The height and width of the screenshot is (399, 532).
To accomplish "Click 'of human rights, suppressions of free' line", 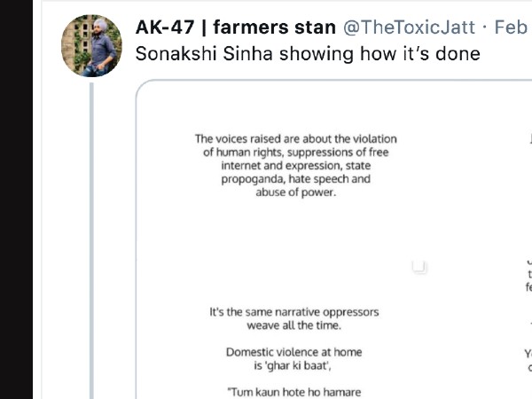I will [296, 152].
